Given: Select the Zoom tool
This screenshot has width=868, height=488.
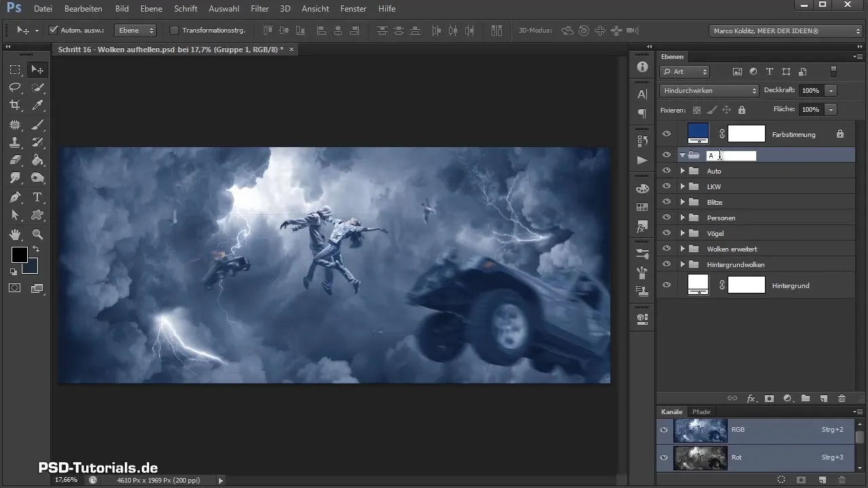Looking at the screenshot, I should pos(37,235).
